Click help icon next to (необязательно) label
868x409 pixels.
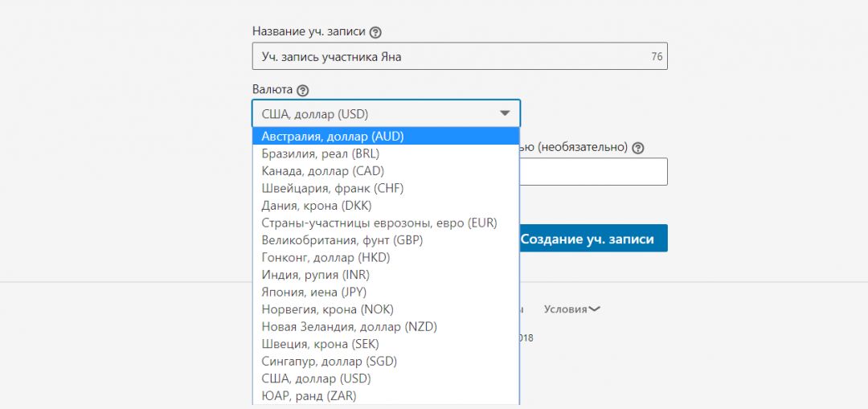point(637,148)
